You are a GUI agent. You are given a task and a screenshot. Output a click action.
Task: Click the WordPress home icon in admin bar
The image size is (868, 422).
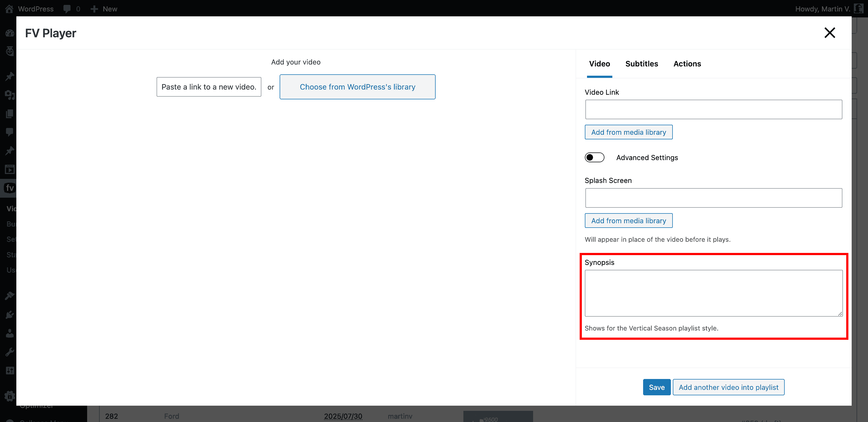coord(9,9)
